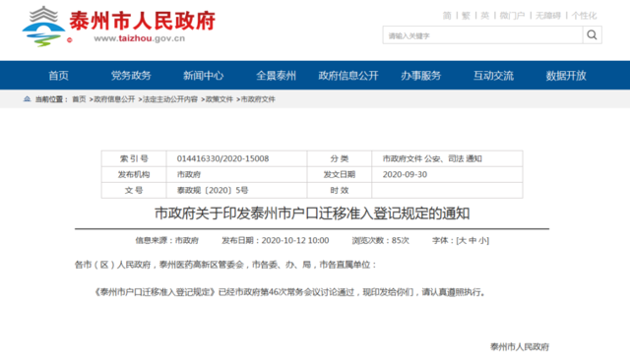
Task: Go to 首页 in the breadcrumb
Action: (79, 99)
